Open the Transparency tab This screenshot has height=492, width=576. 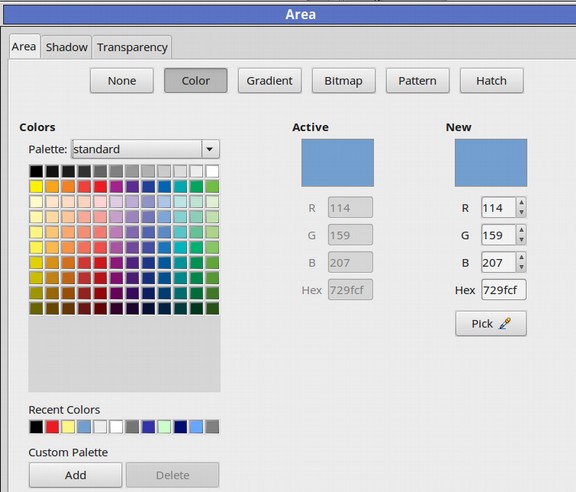point(132,47)
